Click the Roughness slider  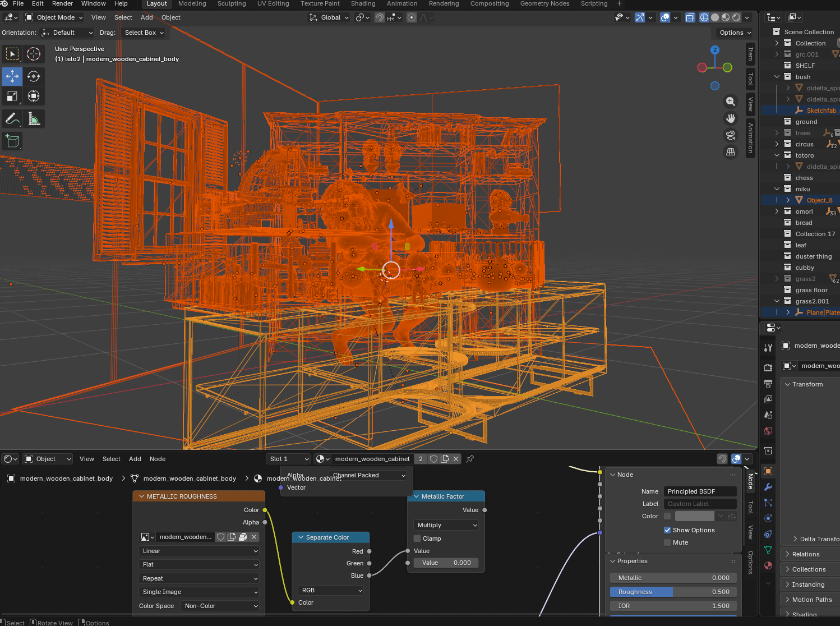point(673,592)
